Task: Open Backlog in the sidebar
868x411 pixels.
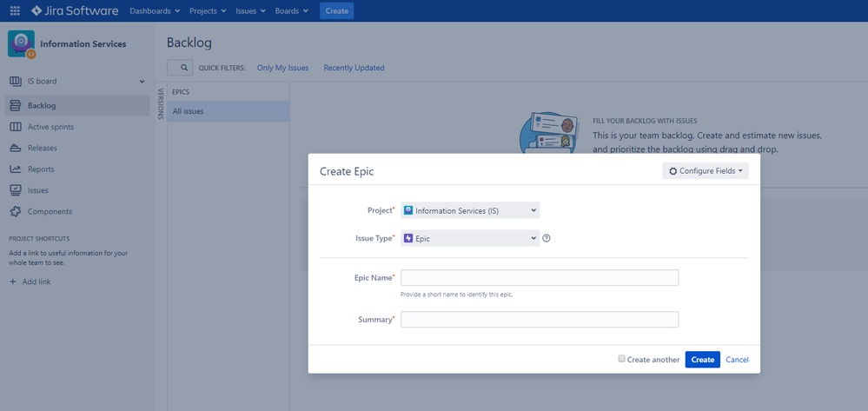Action: tap(77, 106)
